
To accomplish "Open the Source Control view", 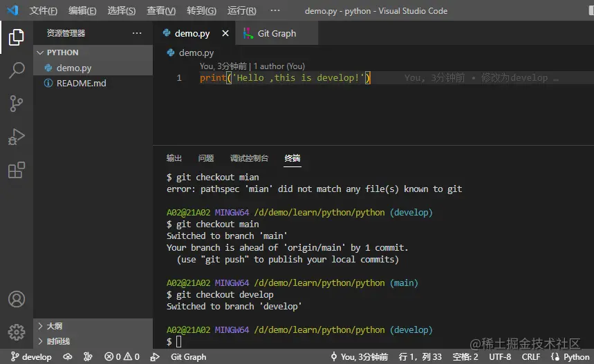I will [17, 104].
